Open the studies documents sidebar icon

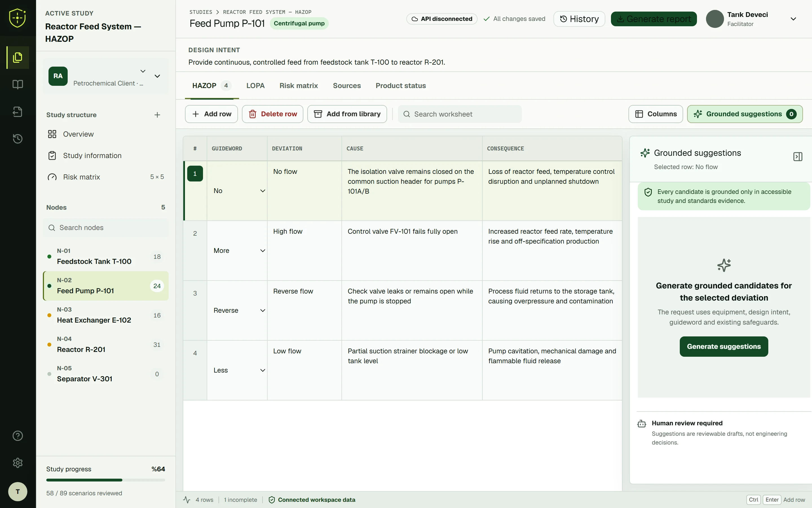[x=18, y=58]
